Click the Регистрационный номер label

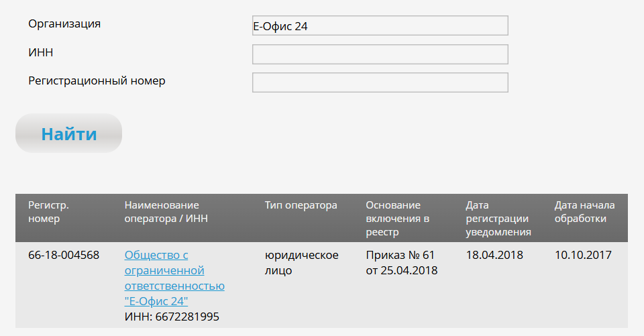coord(97,81)
